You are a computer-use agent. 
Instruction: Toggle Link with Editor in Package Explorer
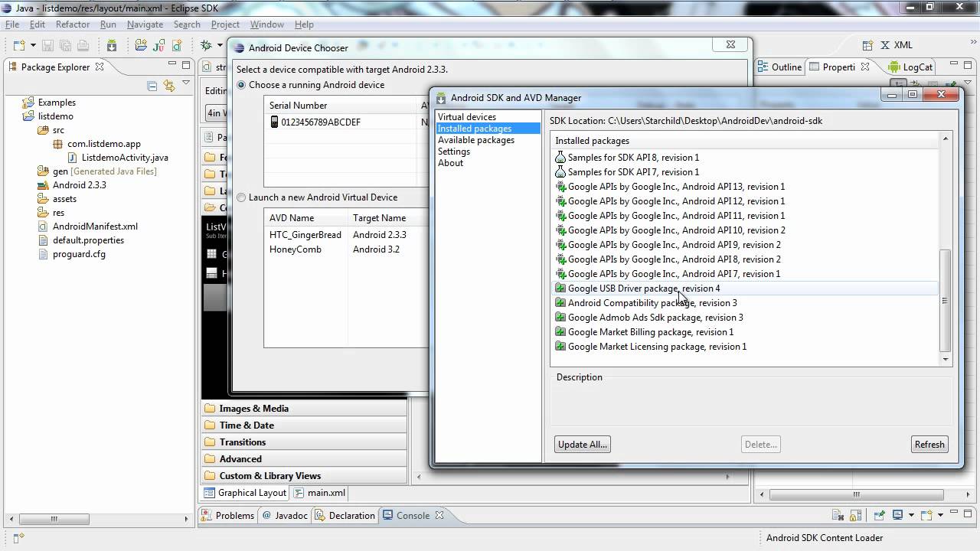[x=169, y=86]
